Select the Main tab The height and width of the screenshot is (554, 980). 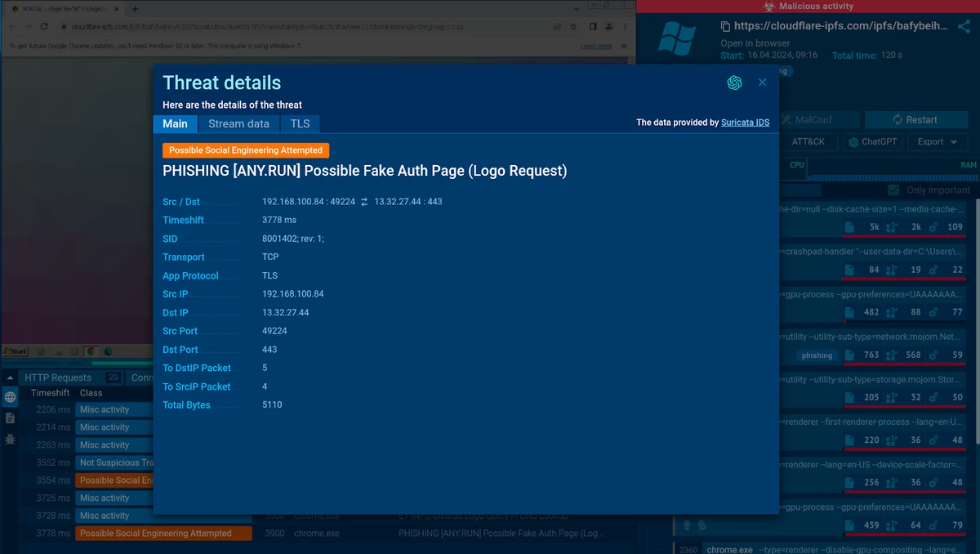[175, 124]
